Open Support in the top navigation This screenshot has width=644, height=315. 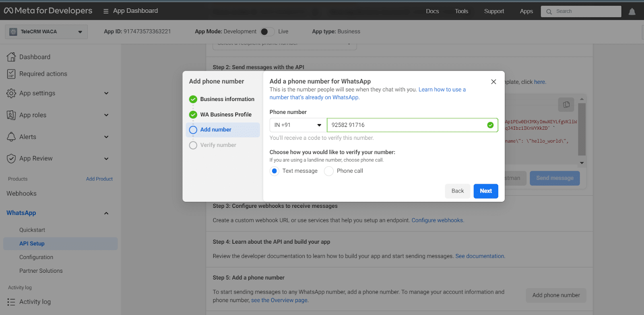coord(494,11)
